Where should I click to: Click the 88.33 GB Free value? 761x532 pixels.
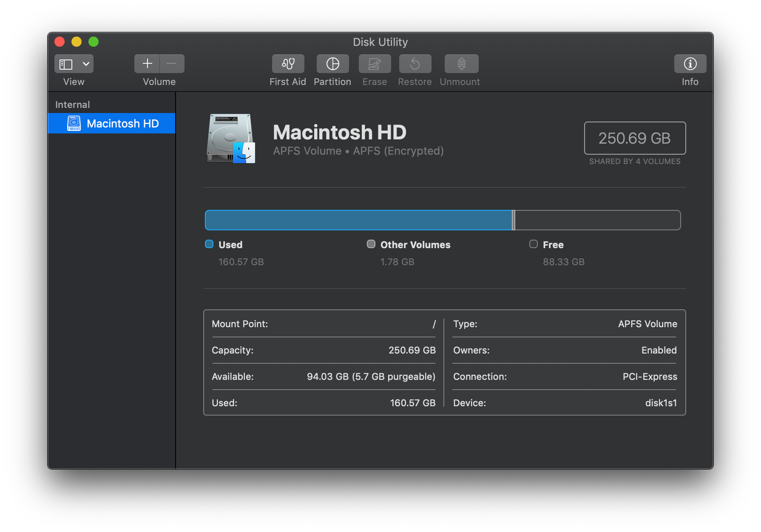click(x=563, y=262)
